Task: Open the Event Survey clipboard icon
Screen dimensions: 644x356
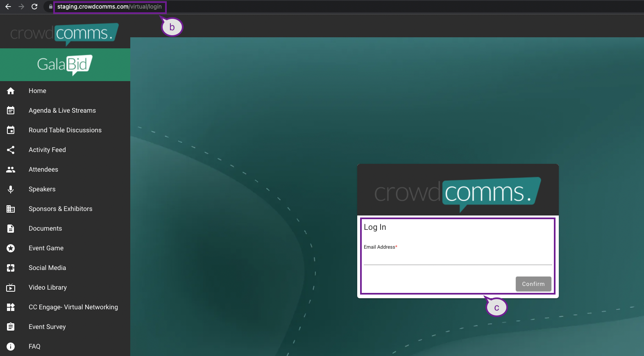Action: 11,327
